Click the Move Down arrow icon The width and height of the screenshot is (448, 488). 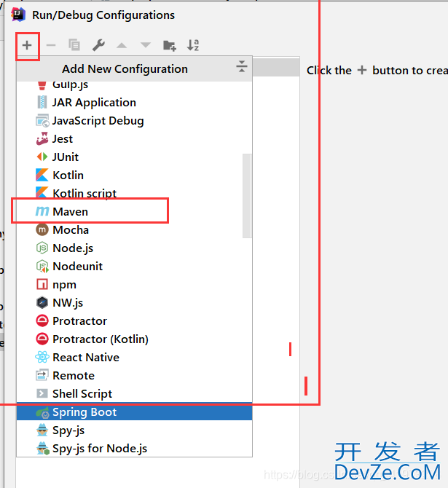point(146,45)
